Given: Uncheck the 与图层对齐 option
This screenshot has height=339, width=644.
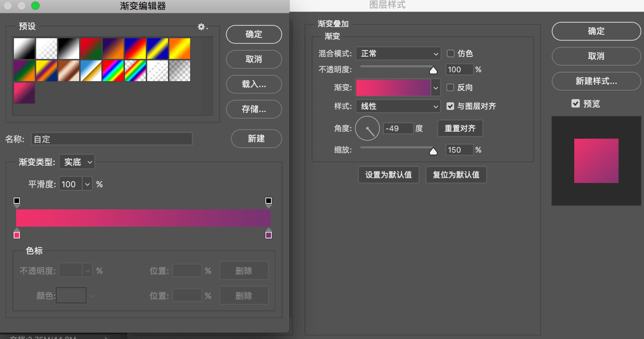Looking at the screenshot, I should pos(450,106).
